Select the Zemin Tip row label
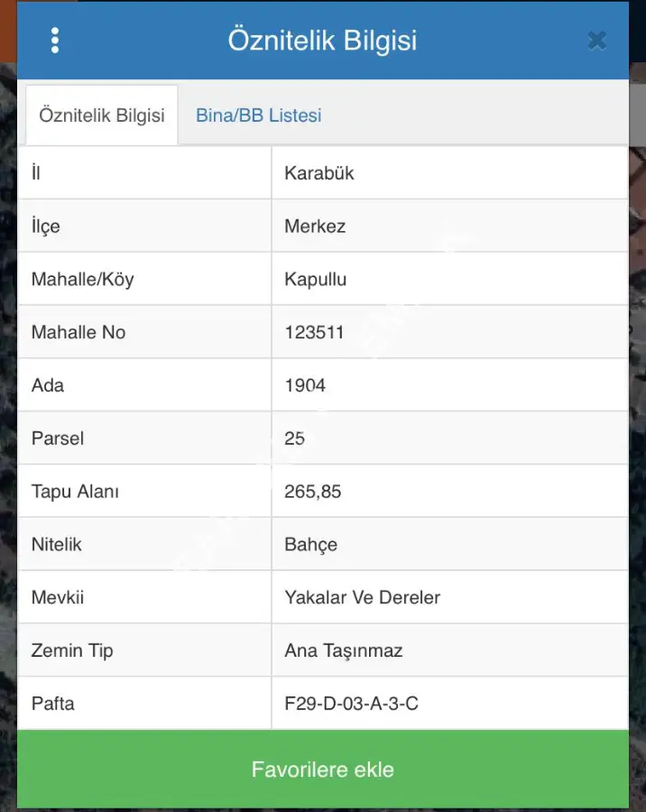Image resolution: width=646 pixels, height=812 pixels. (72, 651)
